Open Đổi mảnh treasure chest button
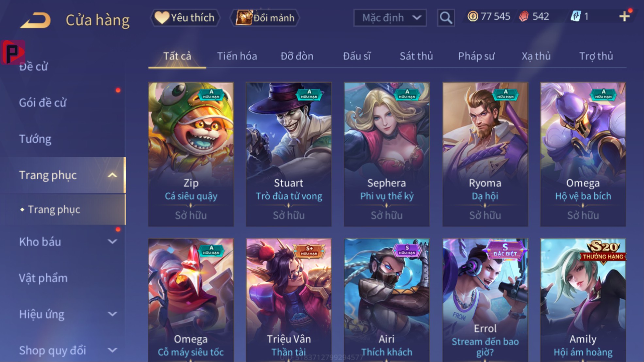The width and height of the screenshot is (644, 362). [x=264, y=18]
